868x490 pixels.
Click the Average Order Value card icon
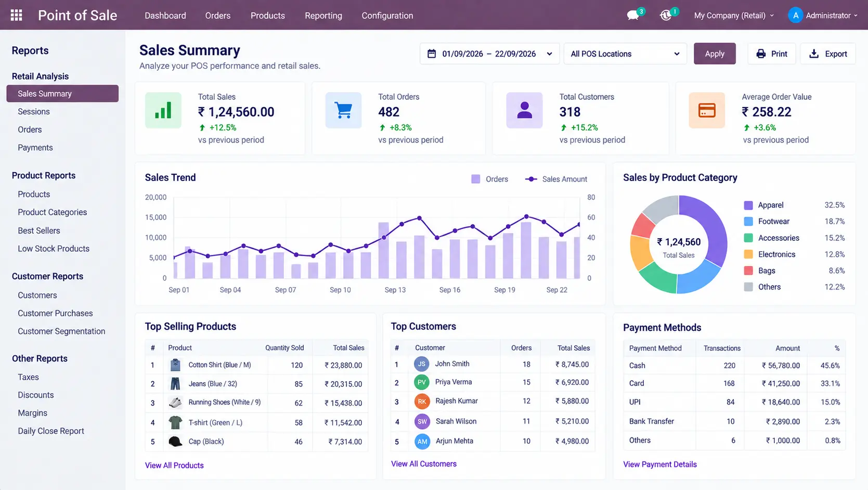click(707, 110)
